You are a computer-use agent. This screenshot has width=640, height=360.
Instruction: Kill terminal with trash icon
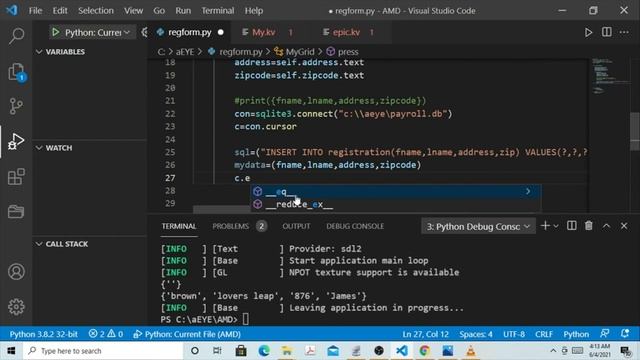[x=589, y=226]
